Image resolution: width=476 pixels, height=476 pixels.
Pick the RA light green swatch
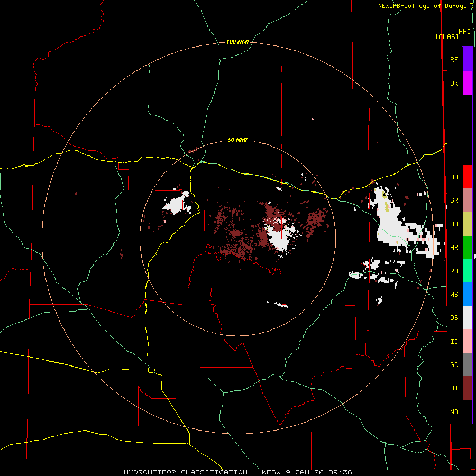point(467,271)
